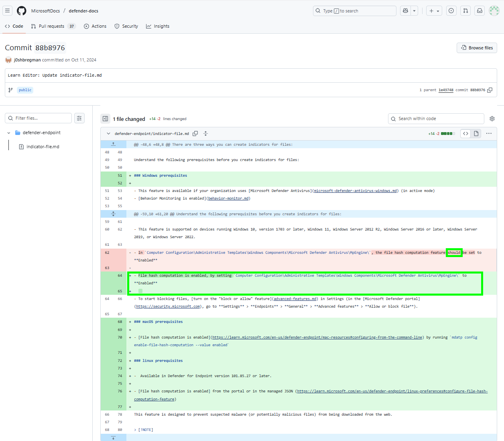Open the issues icon in header
The height and width of the screenshot is (441, 504).
click(451, 11)
